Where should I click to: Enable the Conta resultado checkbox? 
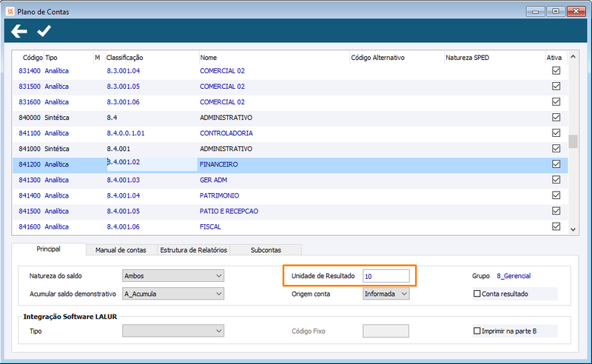tap(477, 294)
